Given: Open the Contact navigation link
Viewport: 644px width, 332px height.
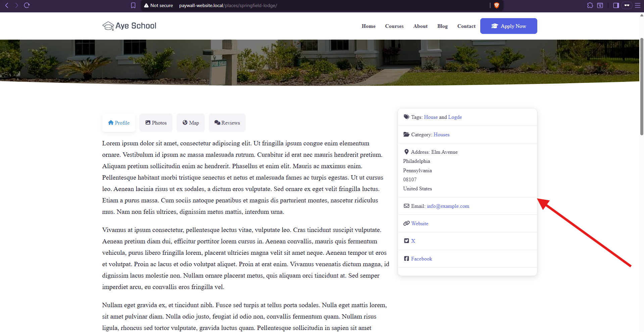Looking at the screenshot, I should click(x=466, y=26).
